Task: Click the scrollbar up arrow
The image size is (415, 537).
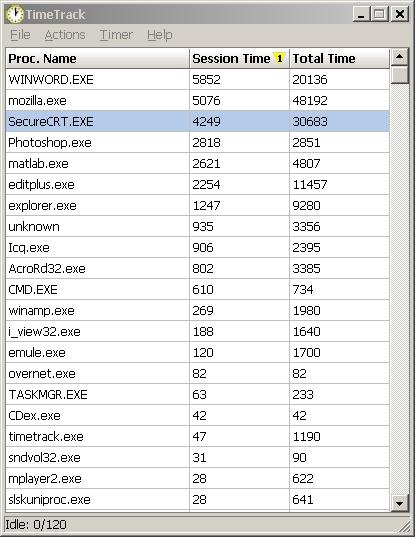Action: coord(399,57)
